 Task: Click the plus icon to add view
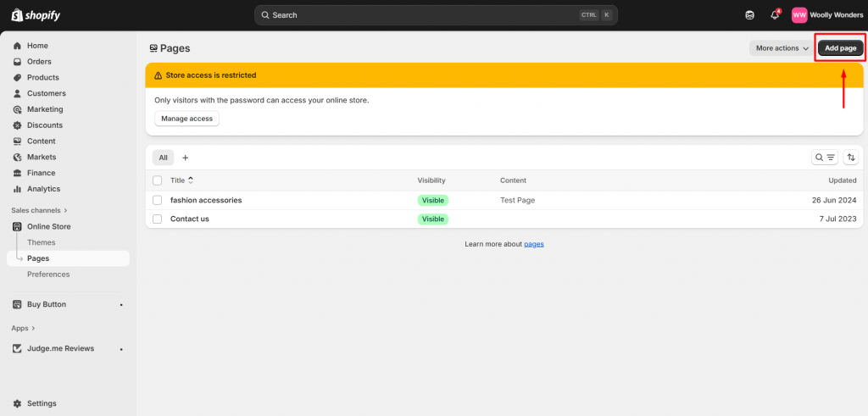click(186, 158)
